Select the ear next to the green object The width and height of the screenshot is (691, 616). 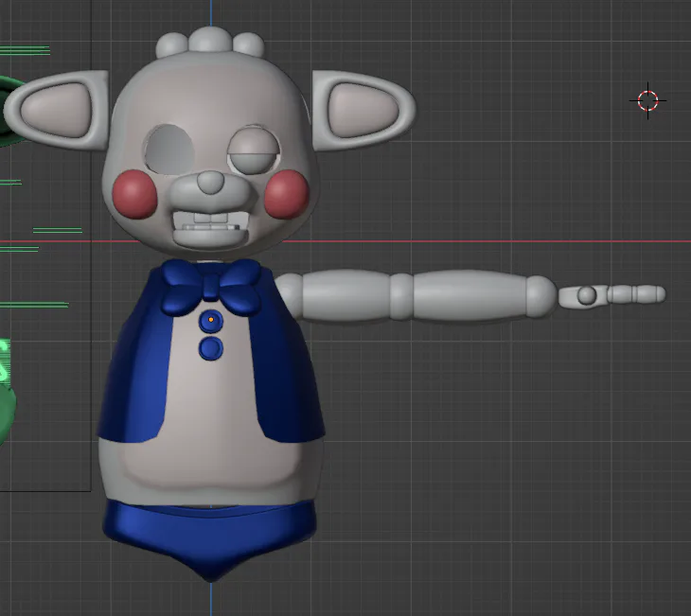coord(57,110)
